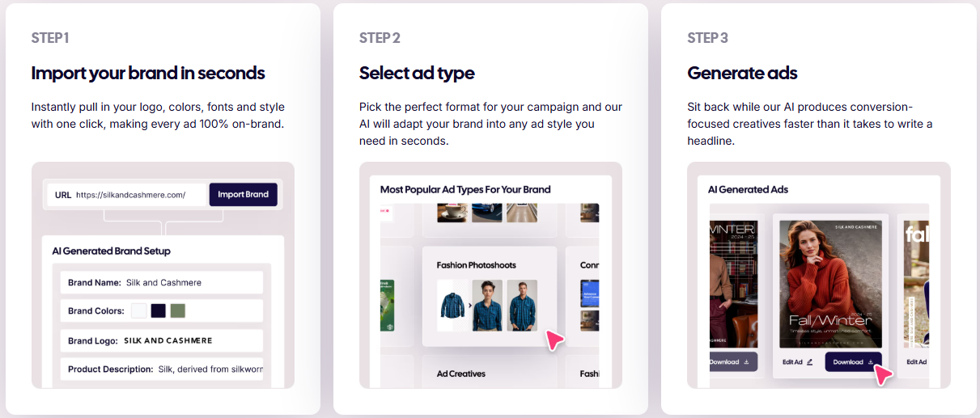980x418 pixels.
Task: Click the dark Download button under Fall/Winter ad
Action: coord(848,362)
